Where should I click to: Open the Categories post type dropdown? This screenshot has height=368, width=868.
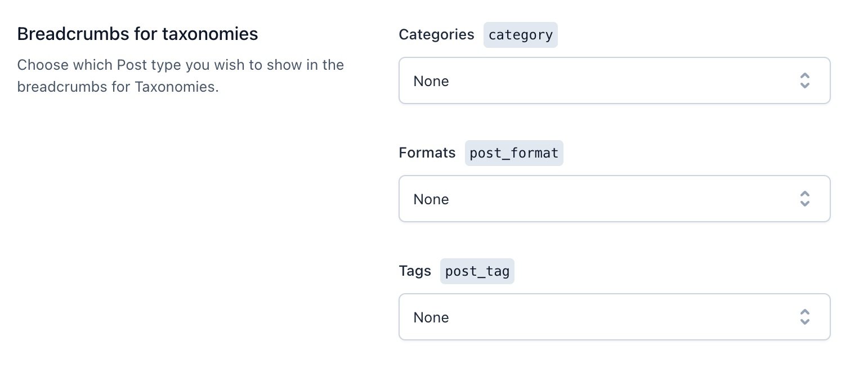[x=614, y=80]
